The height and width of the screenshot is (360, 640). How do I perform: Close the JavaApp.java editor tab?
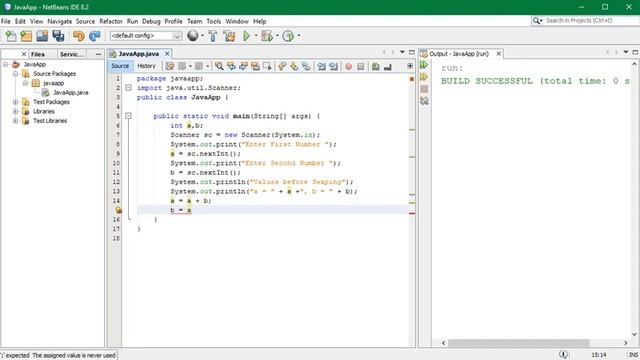pyautogui.click(x=167, y=54)
